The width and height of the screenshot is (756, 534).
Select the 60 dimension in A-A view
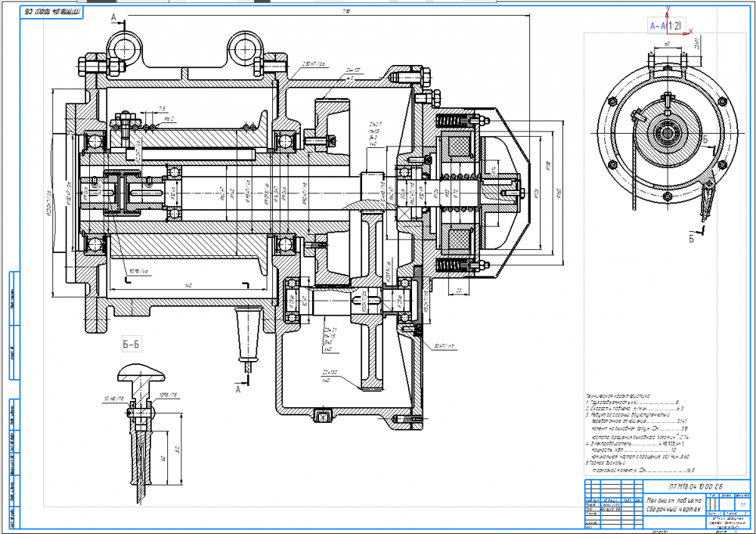pos(667,45)
